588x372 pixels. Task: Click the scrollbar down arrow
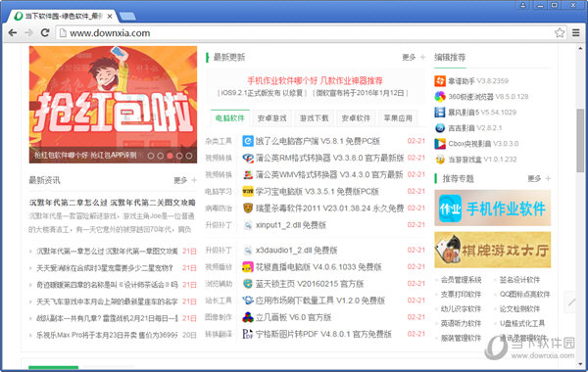[580, 364]
